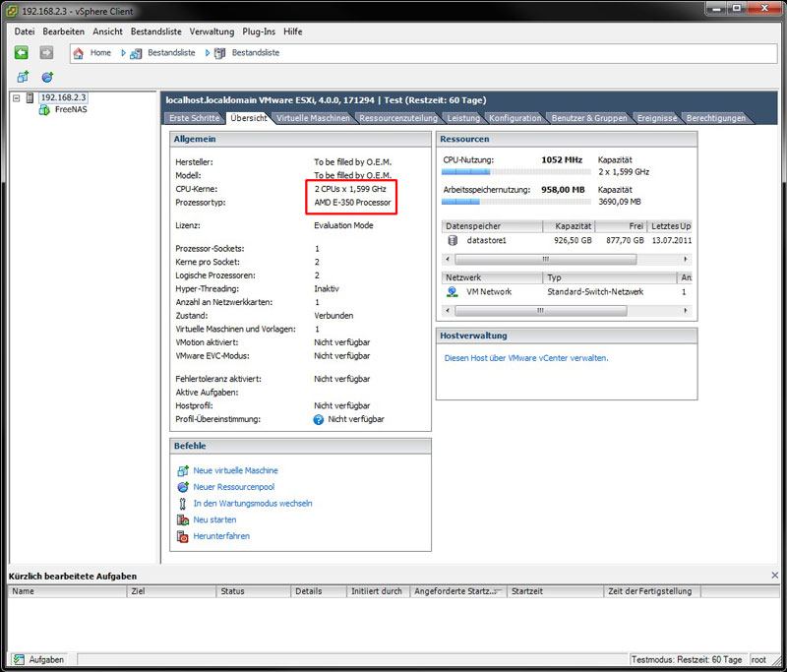Open the Konfiguration tab
The width and height of the screenshot is (787, 672).
515,118
